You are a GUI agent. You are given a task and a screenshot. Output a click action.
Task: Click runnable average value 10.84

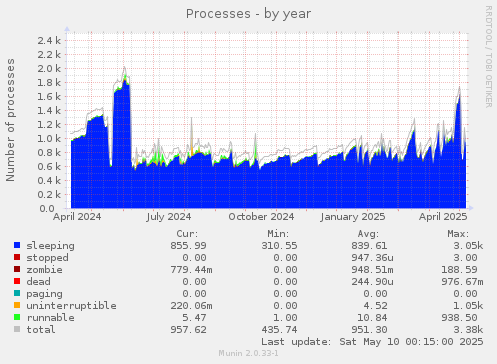point(372,318)
